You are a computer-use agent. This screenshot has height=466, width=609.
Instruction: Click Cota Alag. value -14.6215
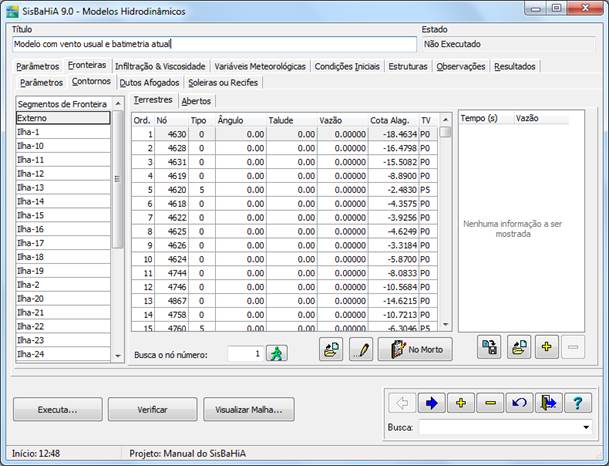point(393,301)
